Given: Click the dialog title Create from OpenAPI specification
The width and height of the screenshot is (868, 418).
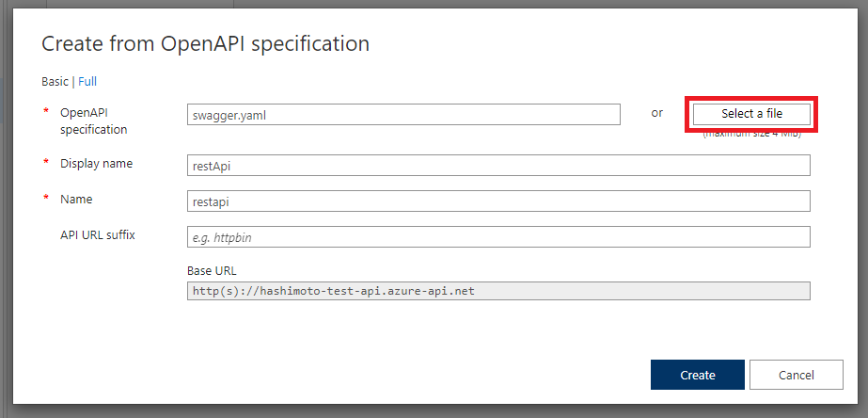Looking at the screenshot, I should pos(205,43).
